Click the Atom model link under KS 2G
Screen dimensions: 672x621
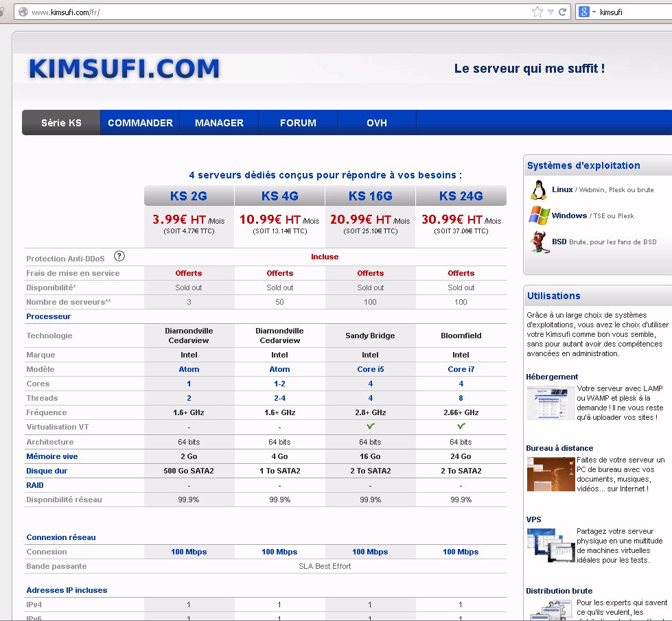pyautogui.click(x=189, y=369)
